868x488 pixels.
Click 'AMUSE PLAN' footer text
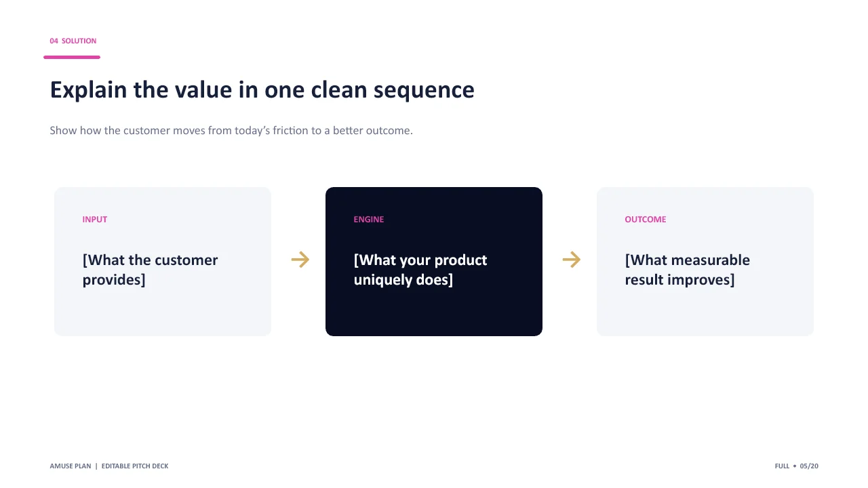[x=71, y=466]
